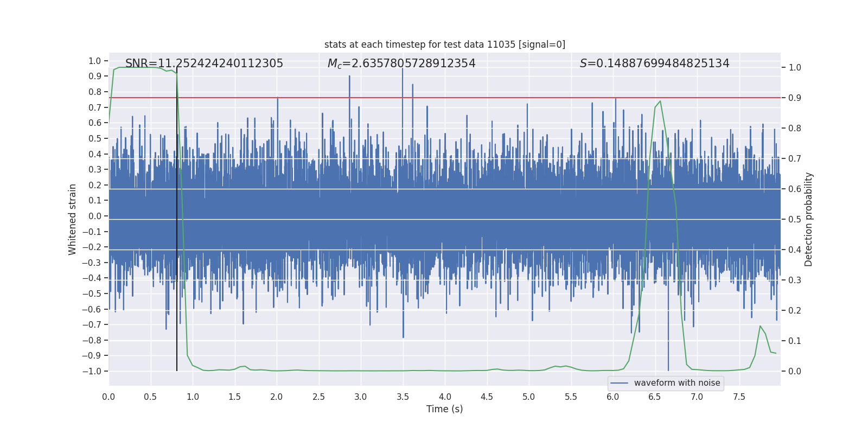Viewport: 868px width, 434px height.
Task: Select the −0.7 tick on the Whitened strain axis
Action: [x=92, y=324]
